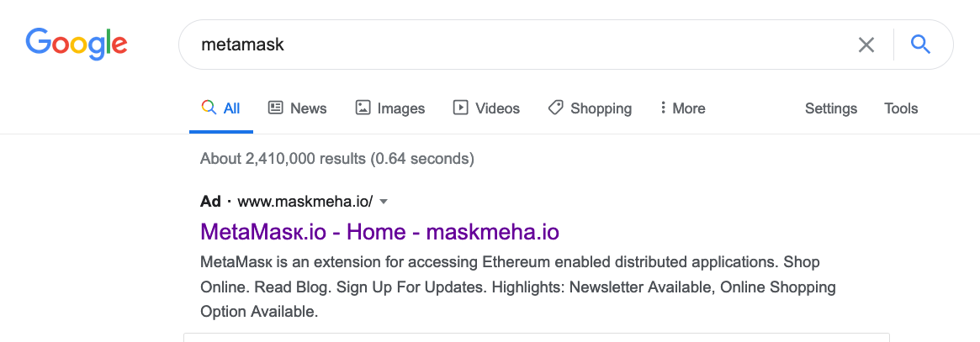Click the newspaper icon beside News
980x342 pixels.
coord(275,108)
